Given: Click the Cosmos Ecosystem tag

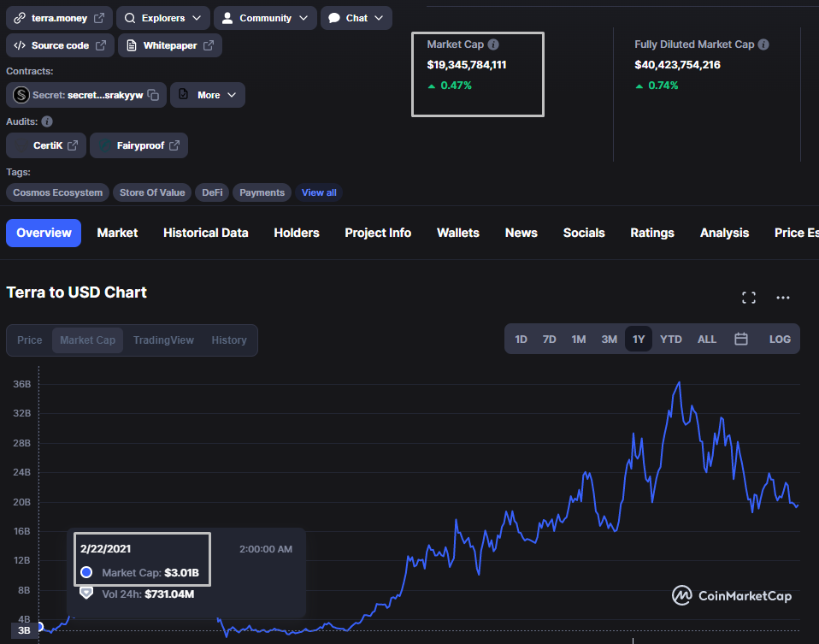Looking at the screenshot, I should click(x=58, y=192).
